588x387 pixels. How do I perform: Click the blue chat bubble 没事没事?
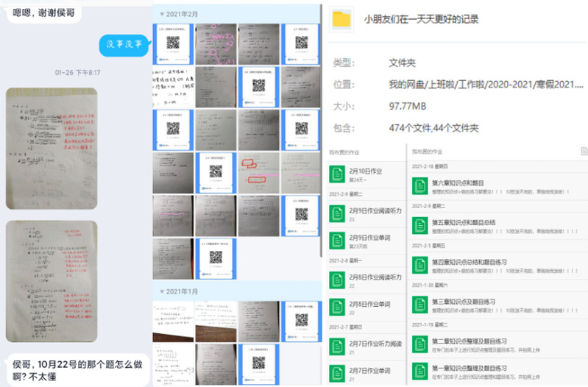[124, 45]
